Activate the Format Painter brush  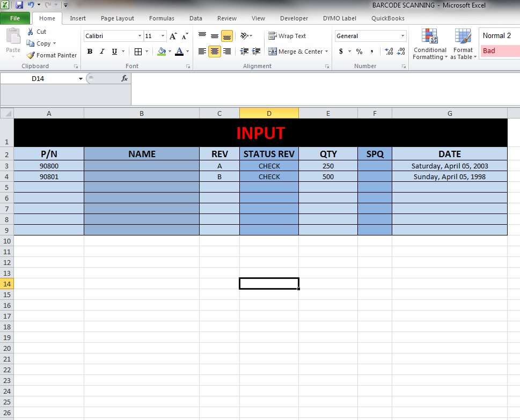pos(31,55)
